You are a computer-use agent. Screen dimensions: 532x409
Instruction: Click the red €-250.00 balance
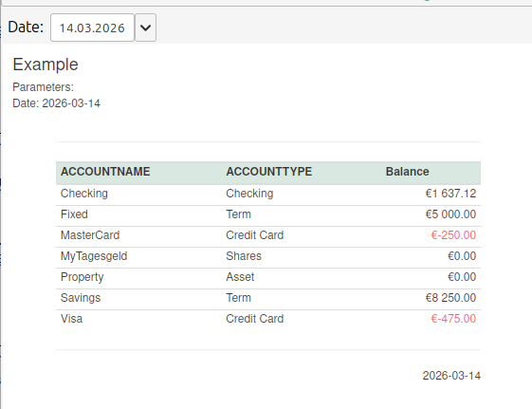tap(453, 235)
